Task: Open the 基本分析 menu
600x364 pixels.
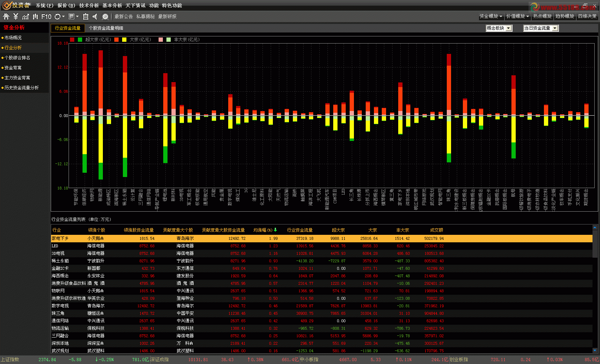Action: click(x=112, y=5)
